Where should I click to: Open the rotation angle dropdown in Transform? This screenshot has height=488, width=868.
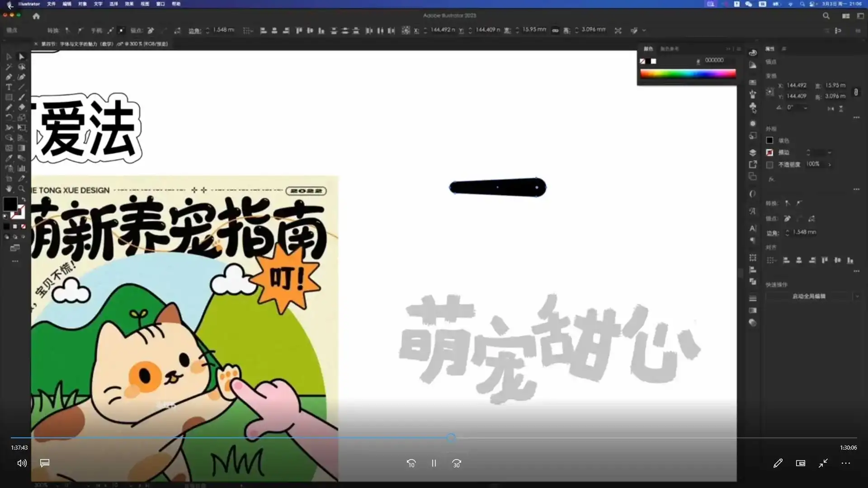tap(806, 108)
